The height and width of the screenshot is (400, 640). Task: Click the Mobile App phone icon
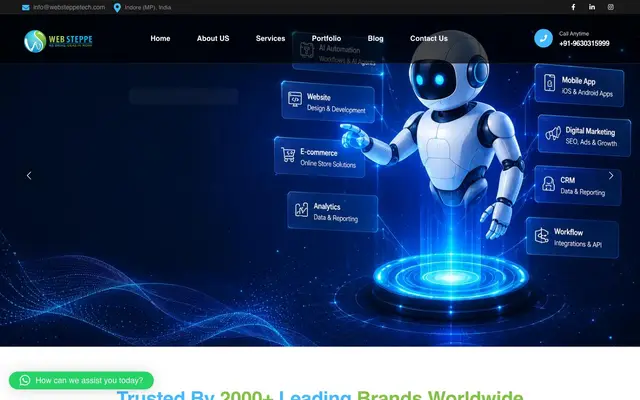tap(549, 83)
